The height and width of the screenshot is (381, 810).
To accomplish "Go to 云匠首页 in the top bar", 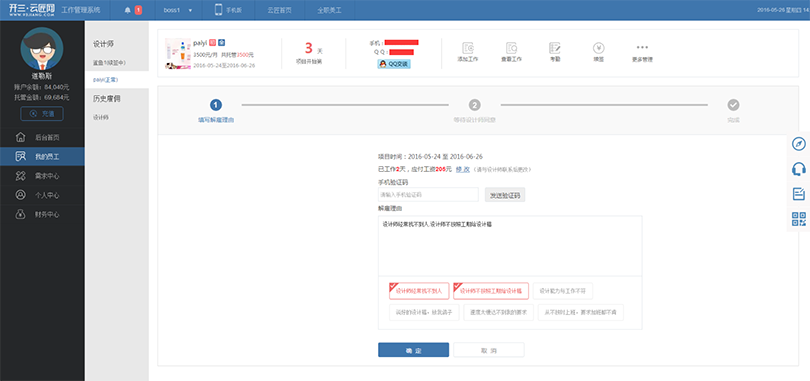I will click(279, 10).
